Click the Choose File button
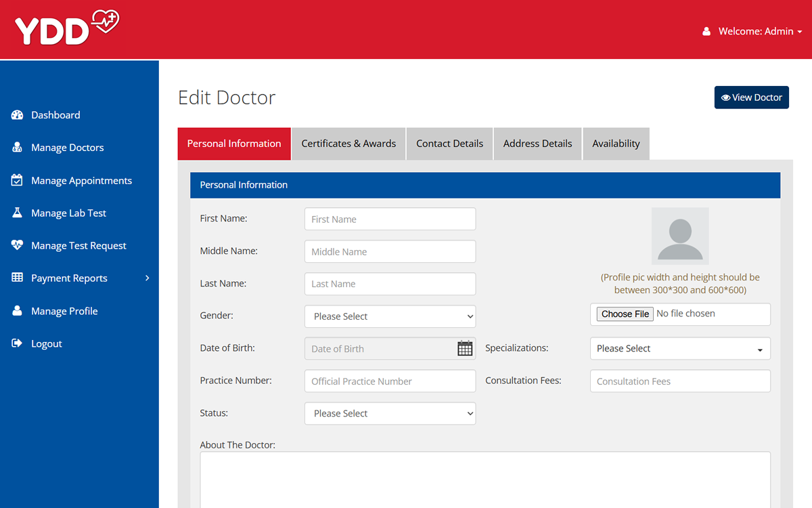The height and width of the screenshot is (508, 812). (625, 314)
